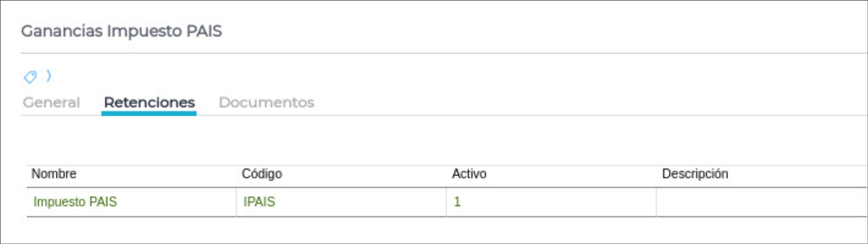Click the Ganancias Impuesto PAIS title
868x244 pixels.
121,31
